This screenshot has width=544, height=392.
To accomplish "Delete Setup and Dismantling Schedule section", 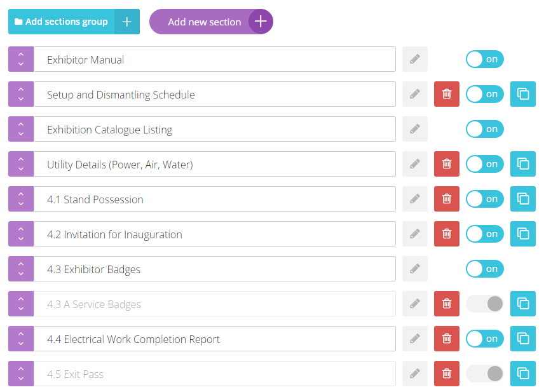I will click(x=447, y=94).
